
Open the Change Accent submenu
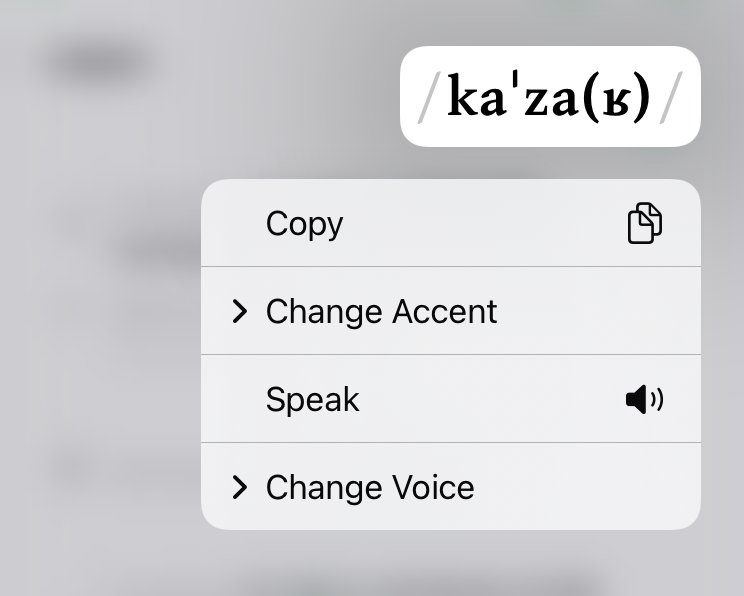pyautogui.click(x=451, y=311)
